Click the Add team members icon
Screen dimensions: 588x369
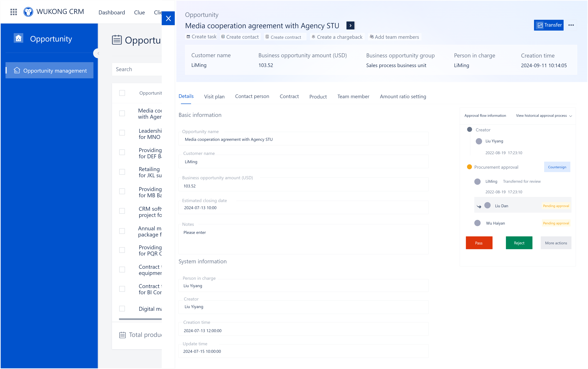(x=372, y=37)
